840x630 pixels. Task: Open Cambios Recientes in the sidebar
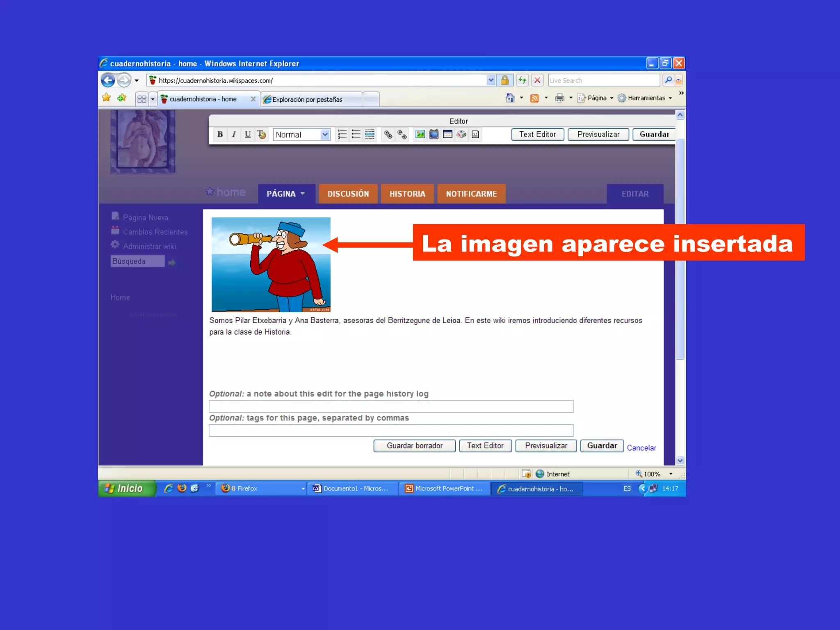155,232
